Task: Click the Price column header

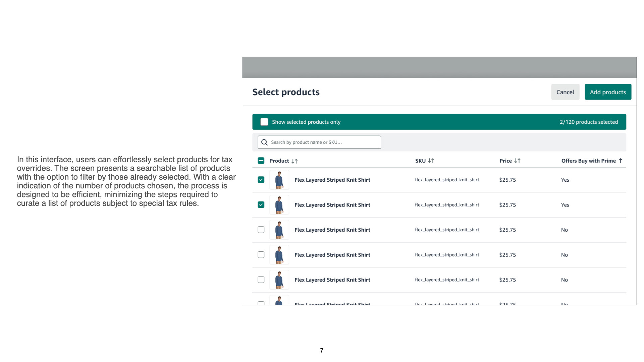Action: tap(505, 161)
